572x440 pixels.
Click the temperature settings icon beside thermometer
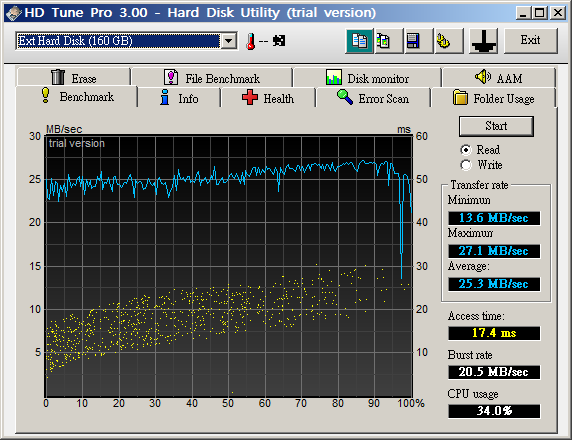pyautogui.click(x=279, y=41)
